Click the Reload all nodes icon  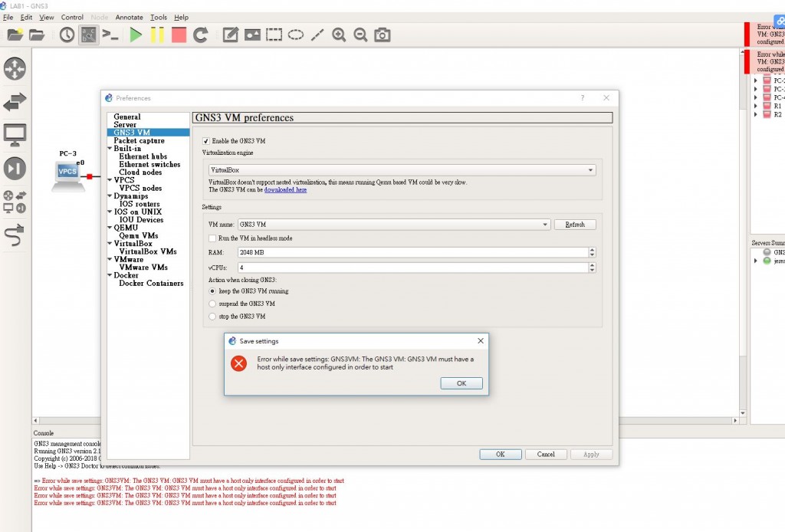201,35
